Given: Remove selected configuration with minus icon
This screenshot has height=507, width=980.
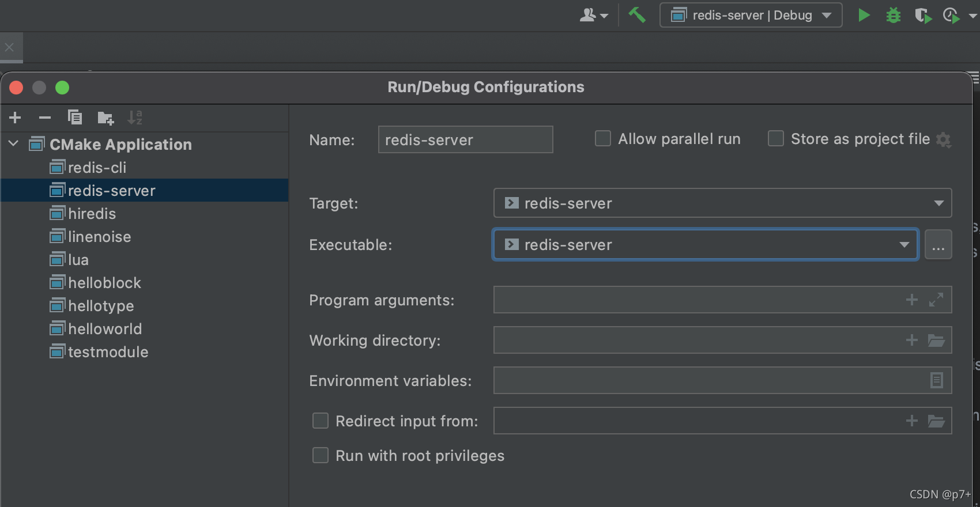Looking at the screenshot, I should tap(45, 118).
